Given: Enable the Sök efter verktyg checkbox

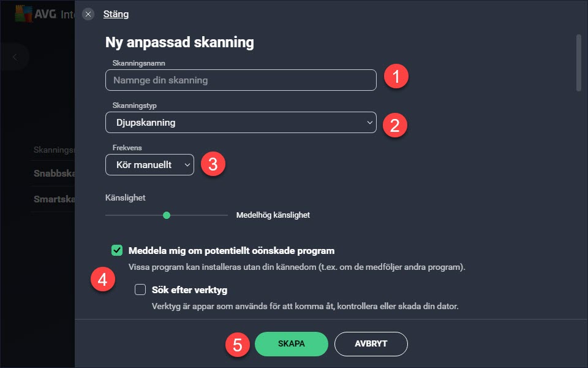Looking at the screenshot, I should [x=140, y=289].
